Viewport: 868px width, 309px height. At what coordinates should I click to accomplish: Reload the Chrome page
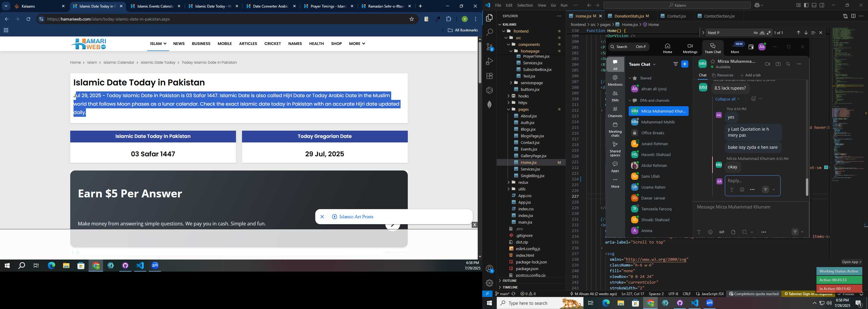click(x=28, y=19)
